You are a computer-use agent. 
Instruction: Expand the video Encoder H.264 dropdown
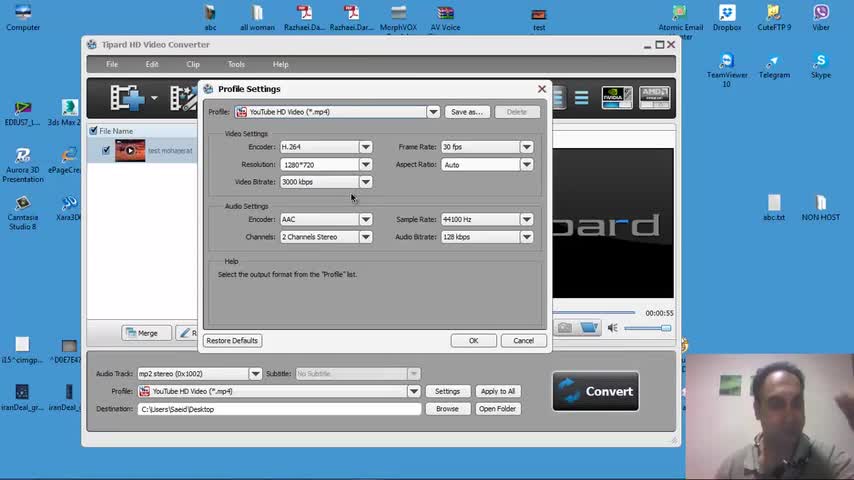(365, 147)
